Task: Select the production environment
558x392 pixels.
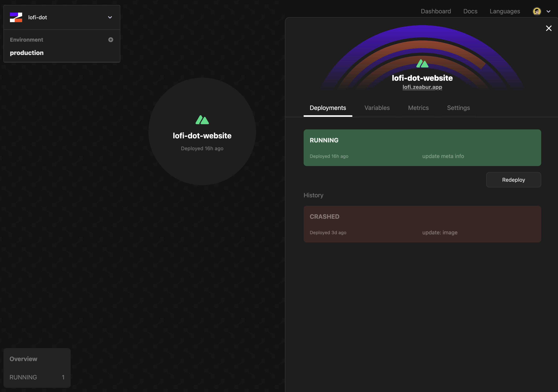Action: [27, 53]
